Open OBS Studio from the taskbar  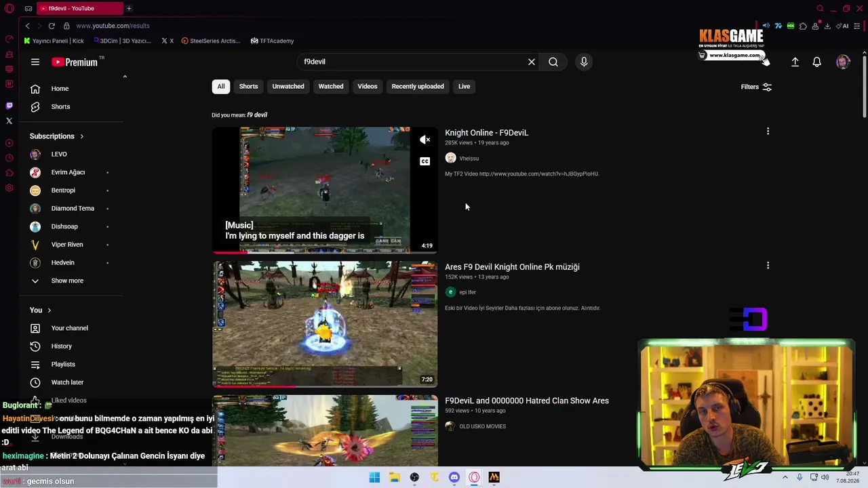(x=414, y=477)
